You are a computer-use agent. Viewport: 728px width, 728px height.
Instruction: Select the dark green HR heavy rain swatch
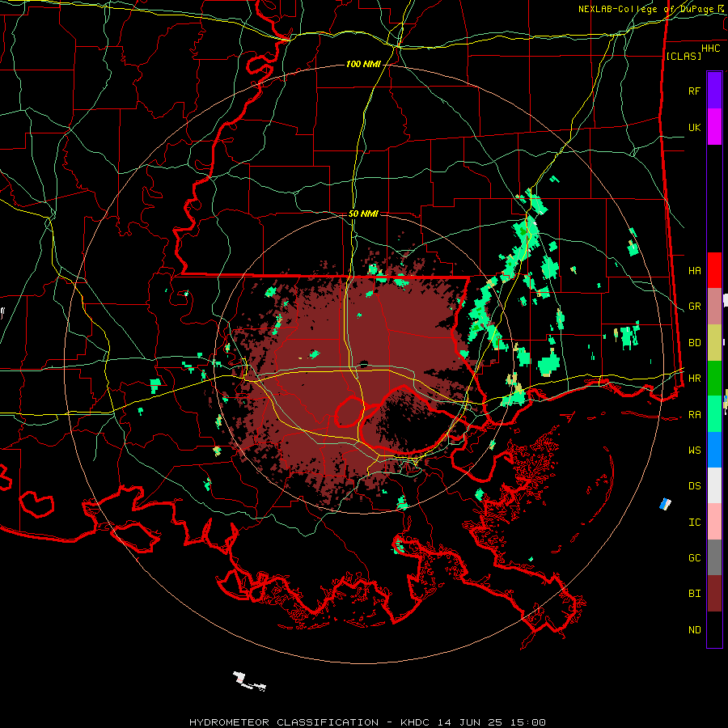pyautogui.click(x=714, y=379)
